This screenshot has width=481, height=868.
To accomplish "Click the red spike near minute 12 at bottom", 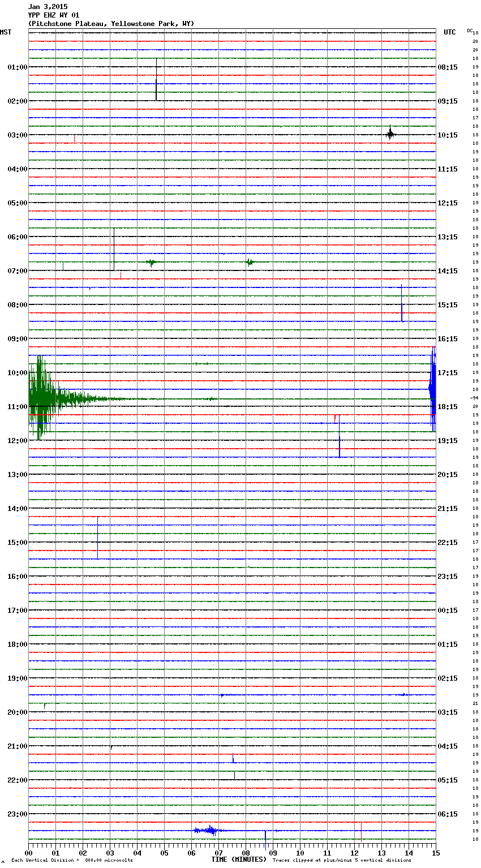I will tap(361, 831).
